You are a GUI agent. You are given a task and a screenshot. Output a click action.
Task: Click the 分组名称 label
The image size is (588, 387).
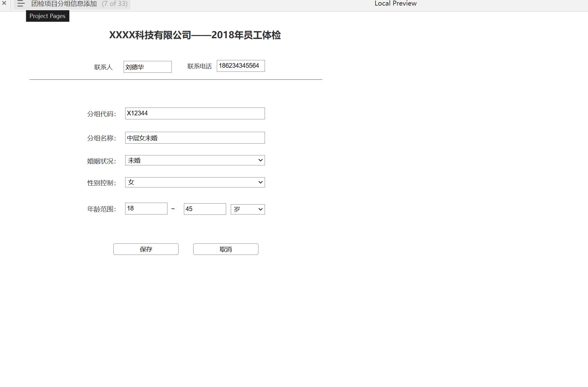coord(102,138)
